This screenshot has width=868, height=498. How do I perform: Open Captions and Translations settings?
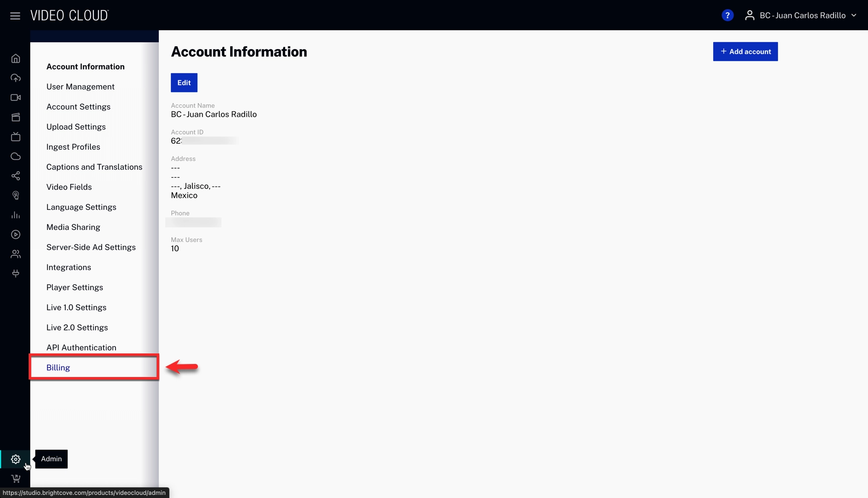pos(94,167)
